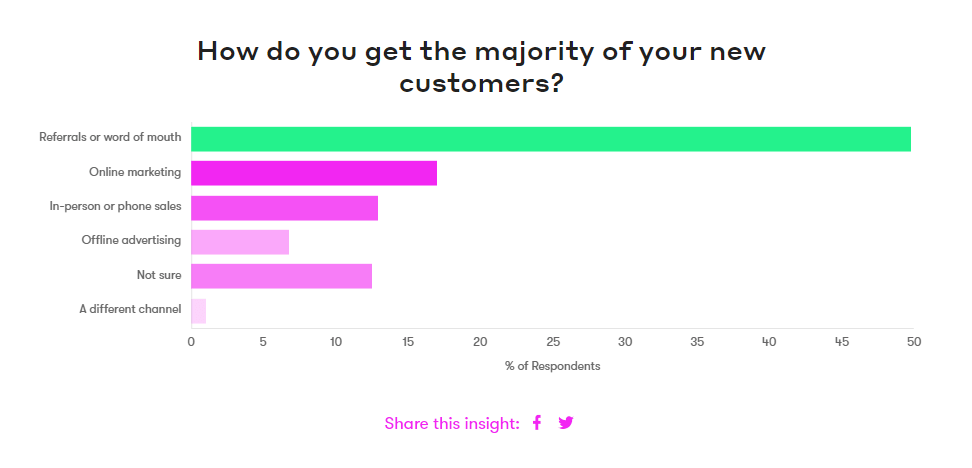Select the Not sure bar
Image resolution: width=972 pixels, height=468 pixels.
(x=281, y=276)
